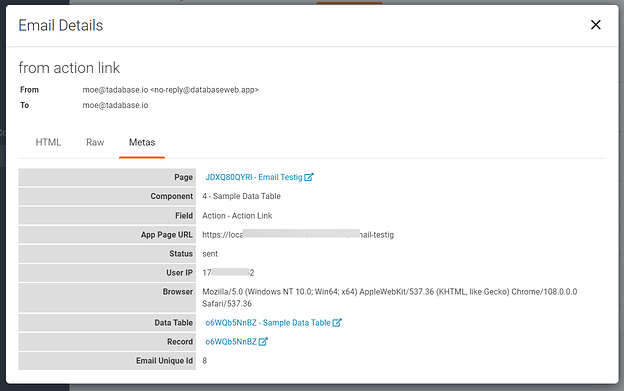Click the From address moe@tadabase.io no-reply text

tap(170, 90)
